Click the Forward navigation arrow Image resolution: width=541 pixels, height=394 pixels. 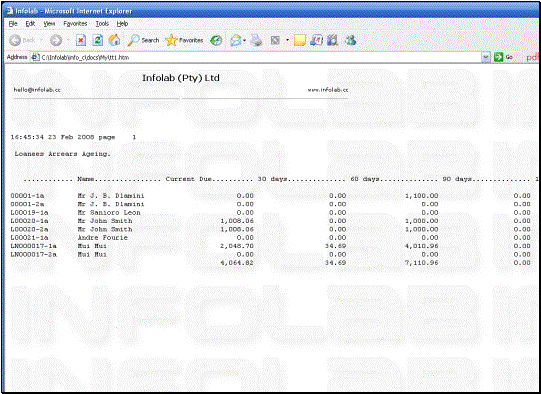(56, 40)
